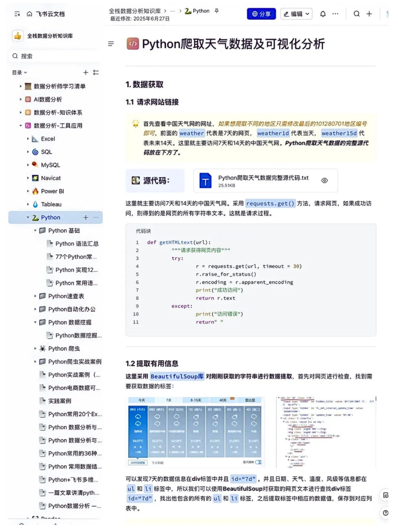Expand the collapsed breadcrumb ellipsis
Screen dimensions: 398x532
point(172,11)
